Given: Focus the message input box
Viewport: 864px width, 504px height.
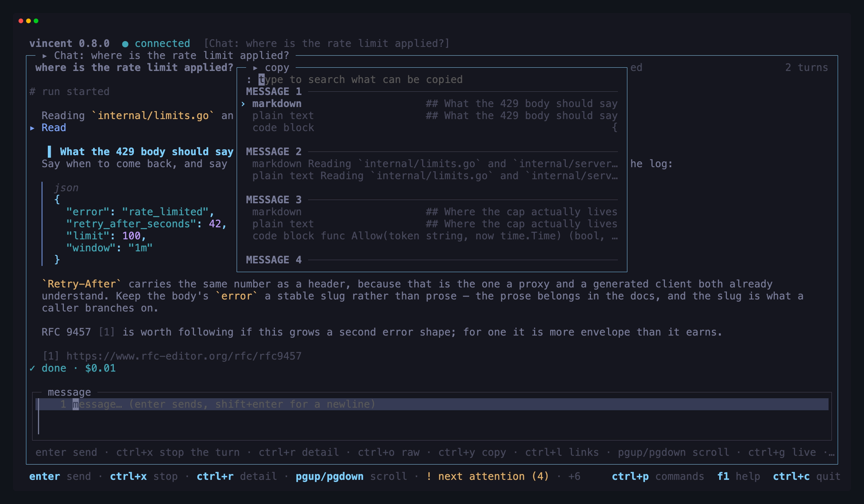Looking at the screenshot, I should [432, 416].
